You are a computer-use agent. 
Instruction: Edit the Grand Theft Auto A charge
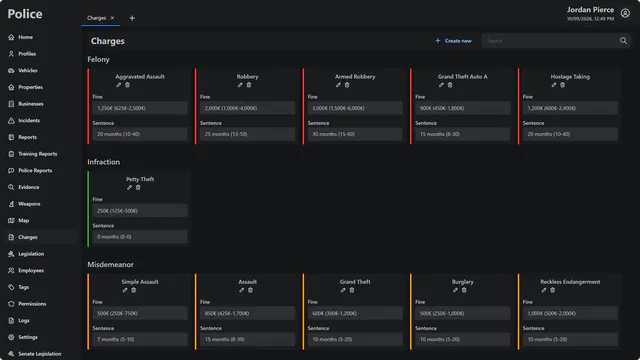pyautogui.click(x=441, y=85)
